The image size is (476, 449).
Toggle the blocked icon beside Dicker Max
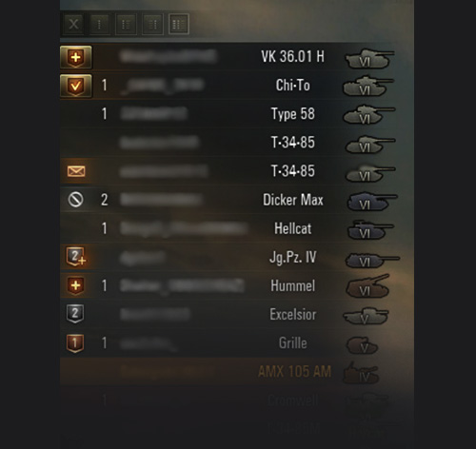75,200
